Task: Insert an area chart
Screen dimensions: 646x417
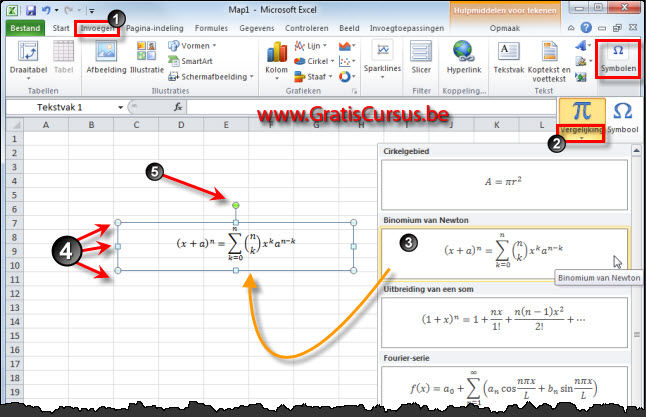Action: (346, 46)
